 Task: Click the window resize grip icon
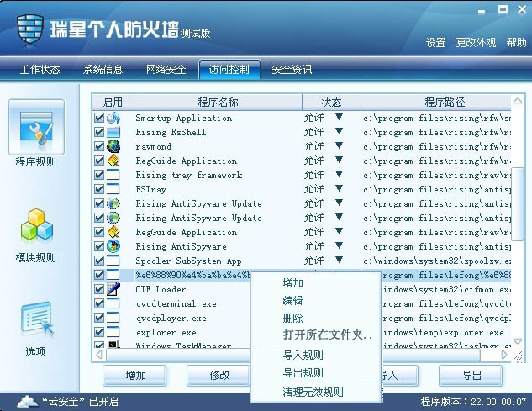pos(518,356)
